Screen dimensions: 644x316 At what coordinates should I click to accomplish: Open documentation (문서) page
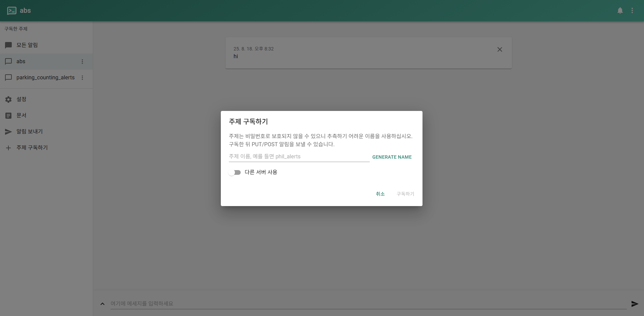click(x=21, y=115)
